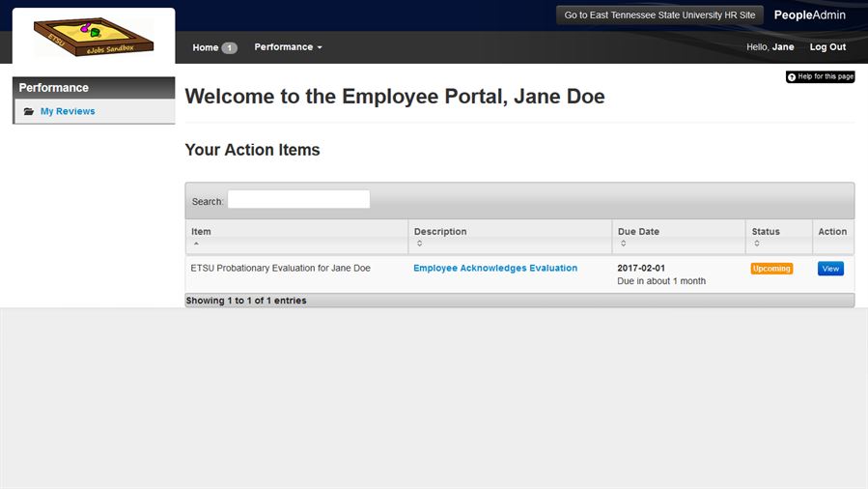Image resolution: width=868 pixels, height=489 pixels.
Task: Open the Home tab in navigation bar
Action: tap(205, 47)
